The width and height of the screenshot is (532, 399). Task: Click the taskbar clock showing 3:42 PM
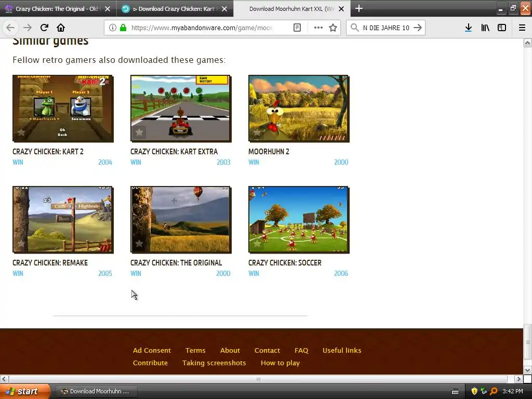(513, 391)
